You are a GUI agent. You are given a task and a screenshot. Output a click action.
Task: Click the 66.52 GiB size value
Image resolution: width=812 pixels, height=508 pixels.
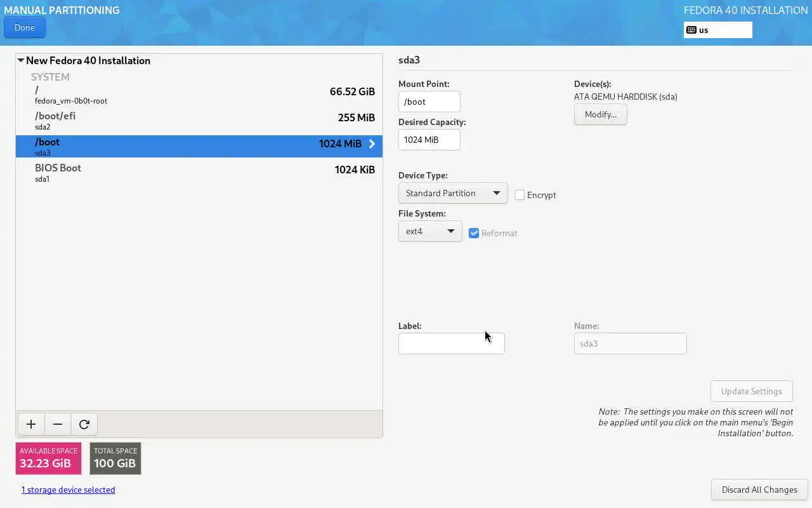[x=352, y=91]
